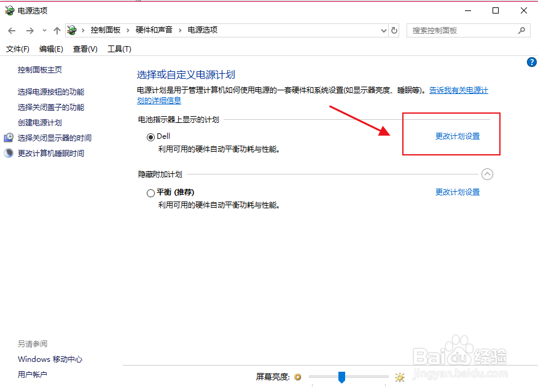The height and width of the screenshot is (392, 538).
Task: Open the address bar dropdown arrow
Action: [x=383, y=29]
